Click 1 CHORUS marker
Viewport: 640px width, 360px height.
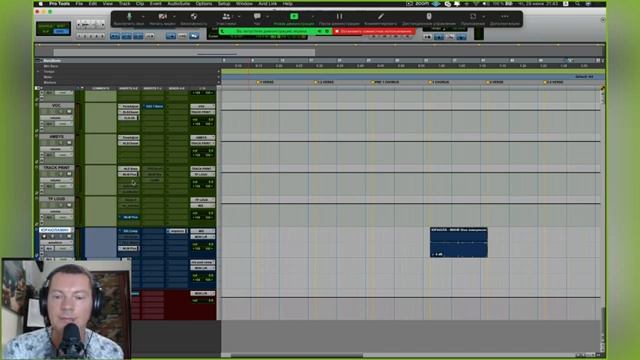point(439,82)
